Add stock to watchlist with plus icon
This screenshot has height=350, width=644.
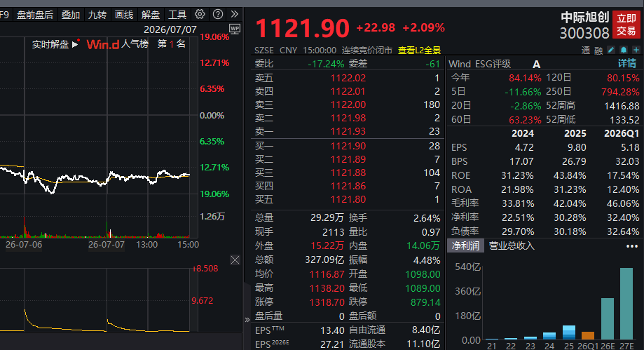[x=636, y=51]
